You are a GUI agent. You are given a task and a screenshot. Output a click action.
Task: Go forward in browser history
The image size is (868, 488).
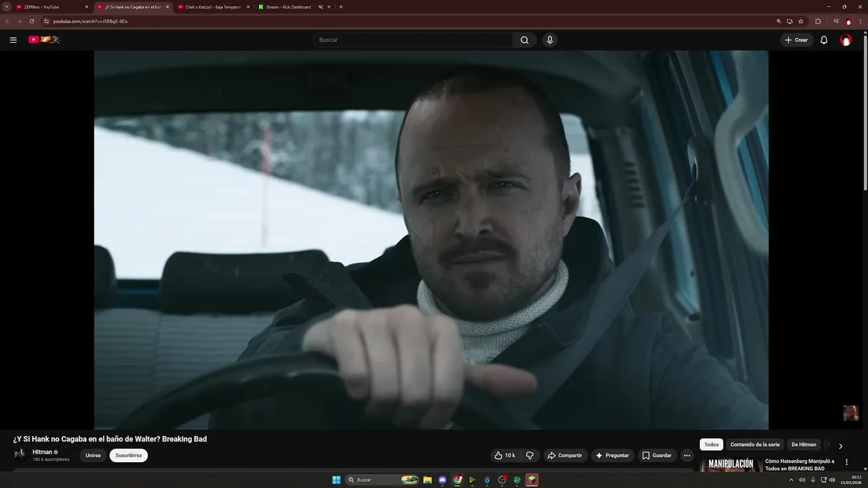20,21
